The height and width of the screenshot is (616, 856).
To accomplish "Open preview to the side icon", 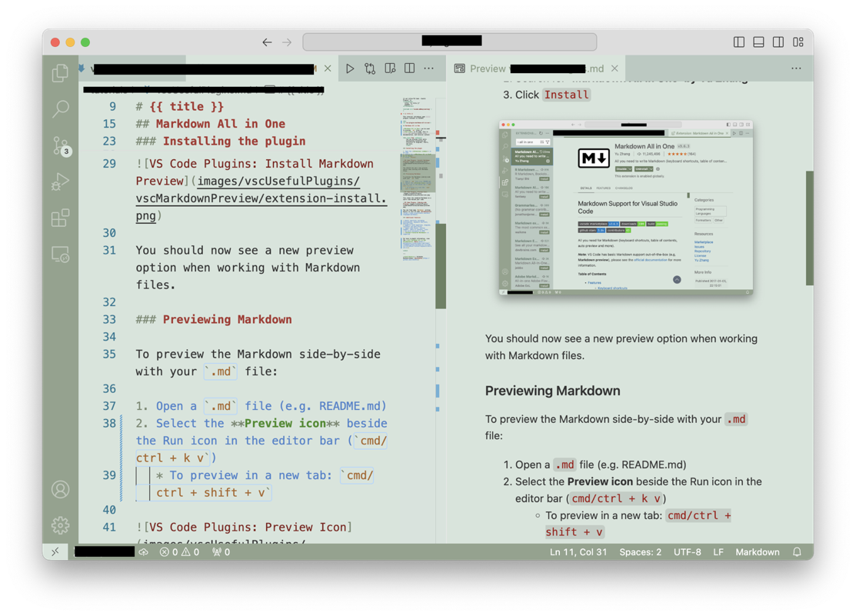I will 390,68.
